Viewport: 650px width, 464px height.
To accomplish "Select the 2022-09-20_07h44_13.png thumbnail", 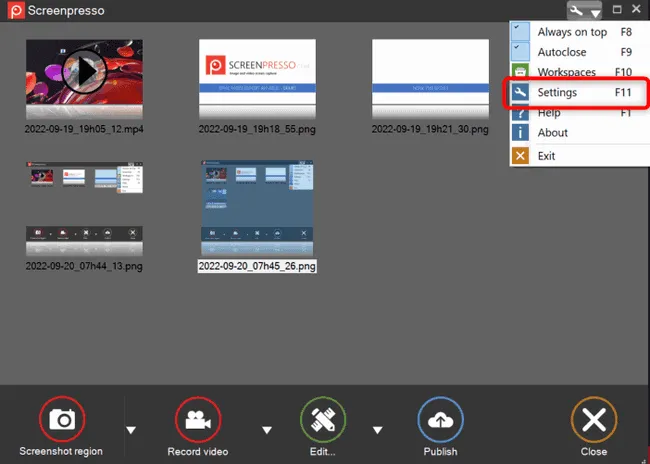I will pyautogui.click(x=84, y=206).
